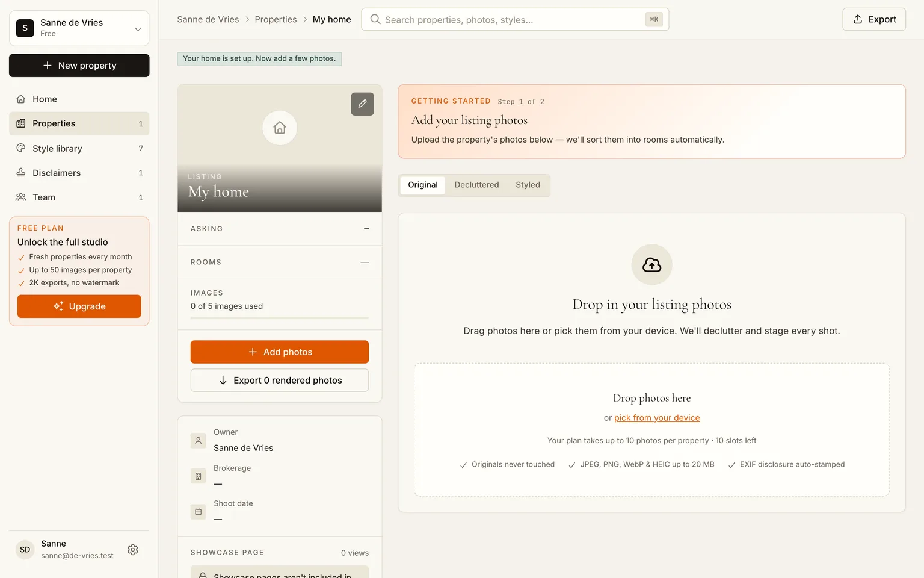Image resolution: width=924 pixels, height=578 pixels.
Task: Click sanne@de-vries.test email text
Action: (x=77, y=556)
